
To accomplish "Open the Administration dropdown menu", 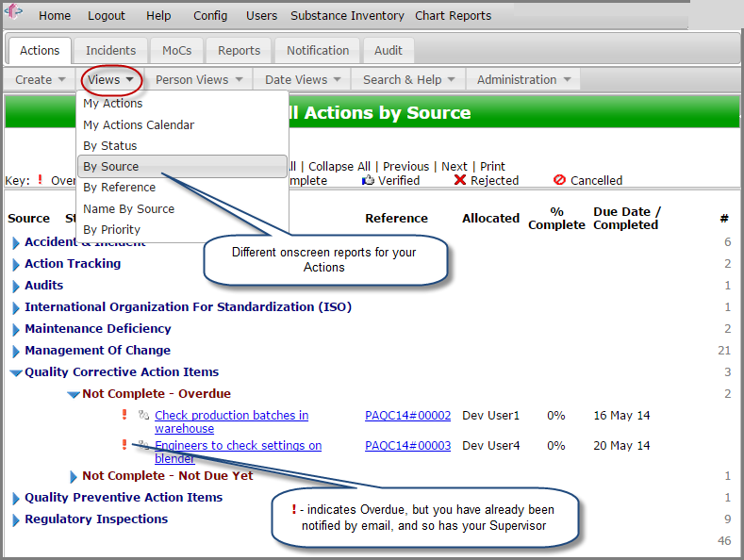I will pyautogui.click(x=523, y=80).
